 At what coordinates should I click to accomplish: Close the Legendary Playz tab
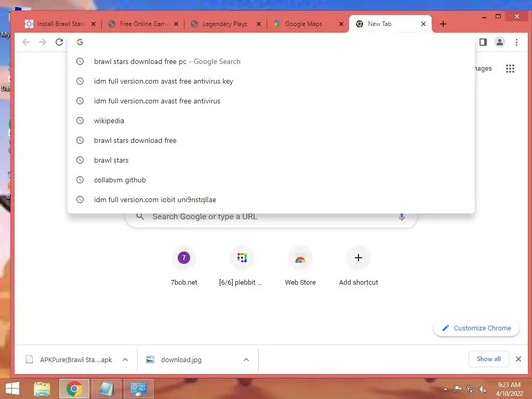(259, 24)
